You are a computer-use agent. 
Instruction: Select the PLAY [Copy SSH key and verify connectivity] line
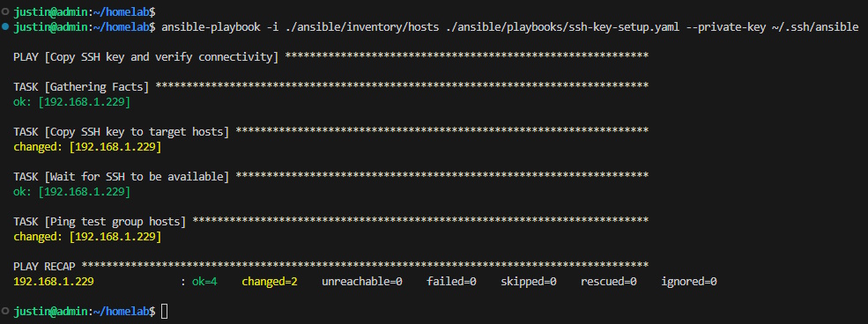(x=331, y=57)
